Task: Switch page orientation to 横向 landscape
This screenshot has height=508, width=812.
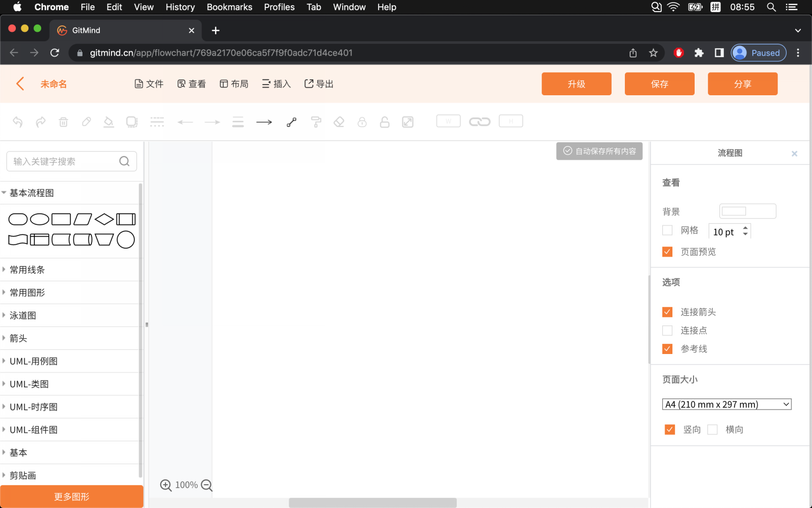Action: pyautogui.click(x=712, y=429)
